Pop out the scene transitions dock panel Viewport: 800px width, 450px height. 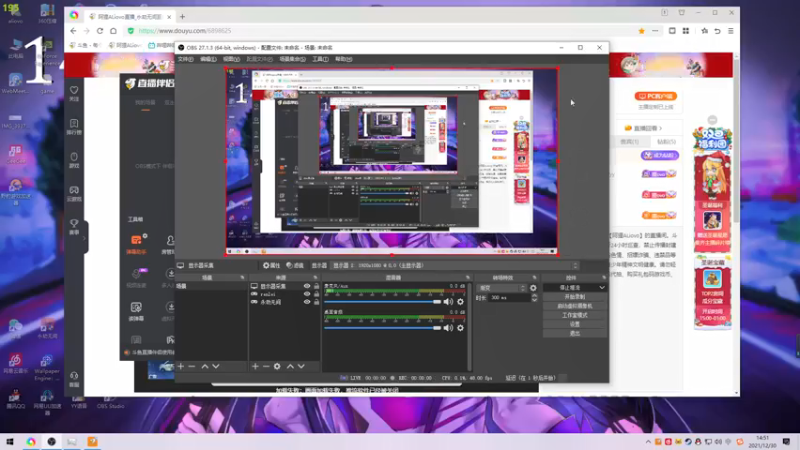[x=534, y=278]
